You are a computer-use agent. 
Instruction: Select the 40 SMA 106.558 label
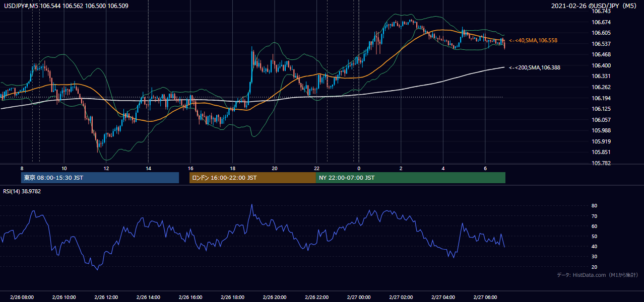pyautogui.click(x=533, y=40)
